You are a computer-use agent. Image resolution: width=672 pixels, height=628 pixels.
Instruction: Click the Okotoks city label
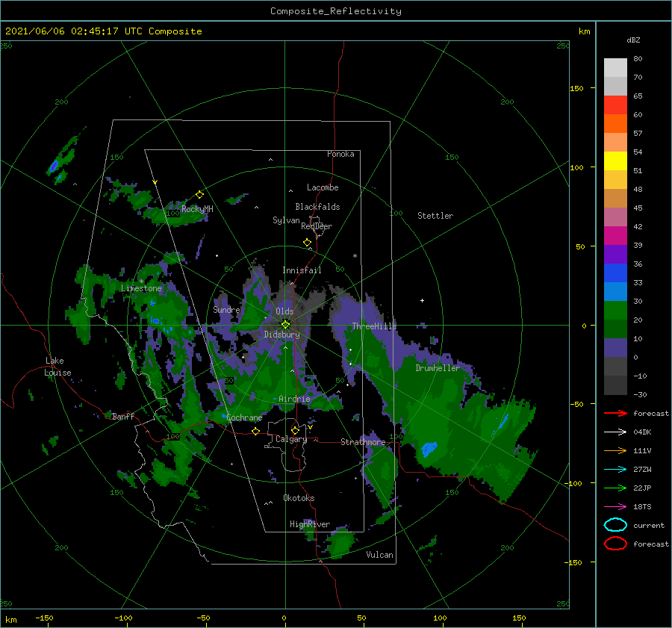tap(299, 498)
